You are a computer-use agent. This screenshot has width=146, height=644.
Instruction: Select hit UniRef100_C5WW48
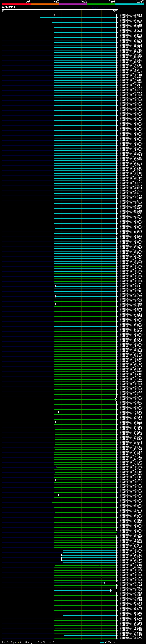click(x=131, y=70)
